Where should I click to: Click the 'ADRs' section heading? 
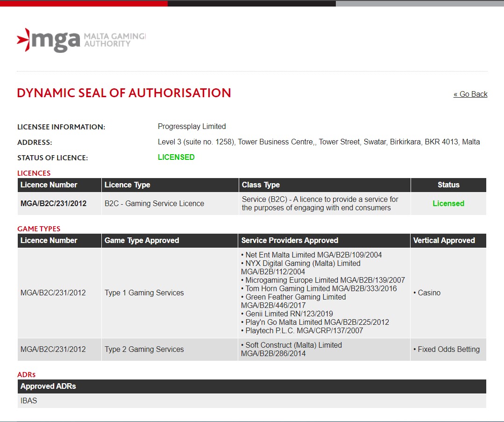point(26,375)
